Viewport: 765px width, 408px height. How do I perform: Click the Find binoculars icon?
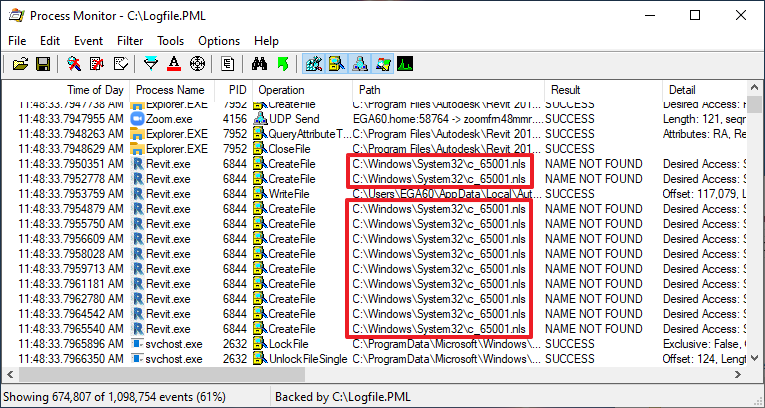[259, 64]
